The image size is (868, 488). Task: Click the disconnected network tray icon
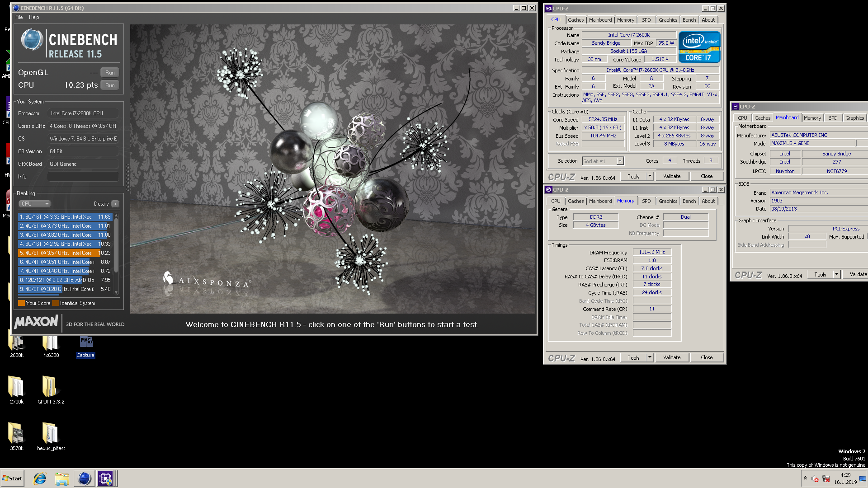point(826,479)
